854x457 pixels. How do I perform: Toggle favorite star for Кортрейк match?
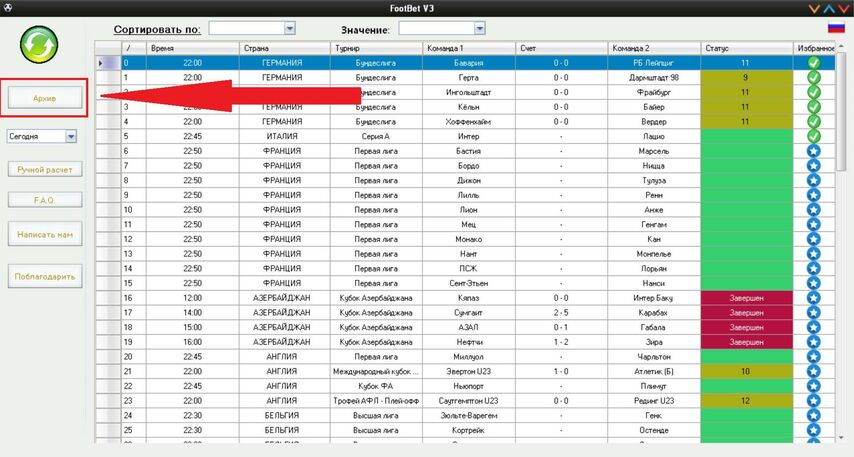(814, 430)
